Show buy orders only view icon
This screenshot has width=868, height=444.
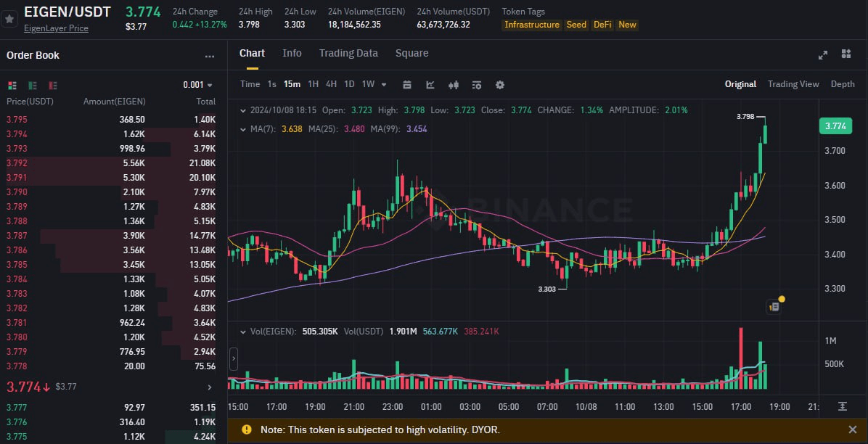pos(33,86)
